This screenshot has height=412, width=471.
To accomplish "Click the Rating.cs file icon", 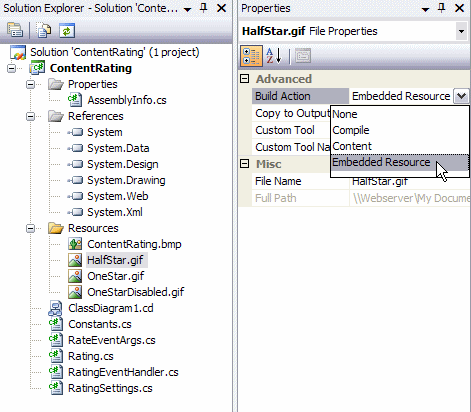I will point(56,356).
